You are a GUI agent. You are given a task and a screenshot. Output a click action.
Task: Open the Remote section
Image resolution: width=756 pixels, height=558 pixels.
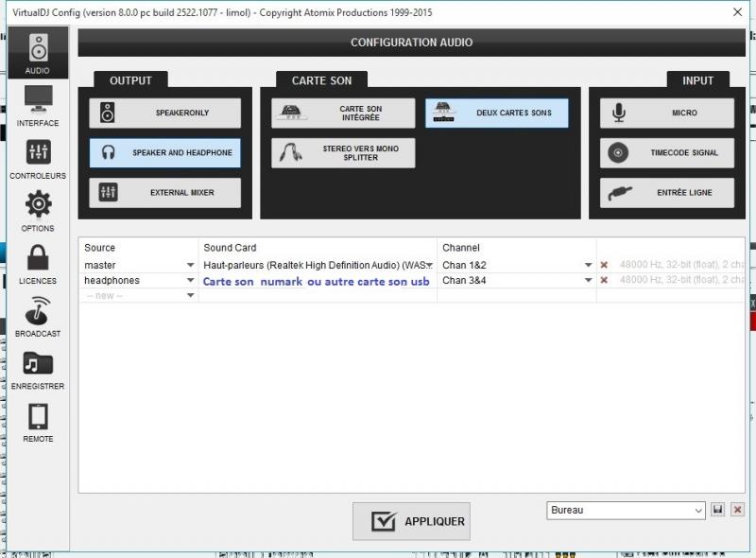point(38,422)
